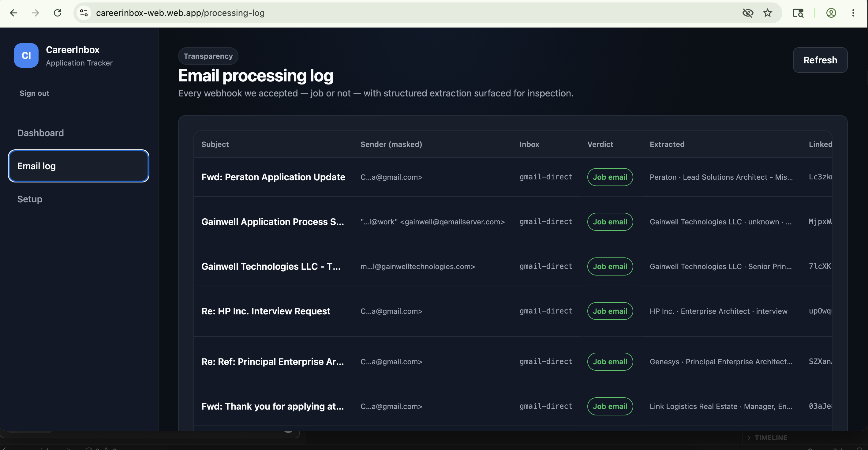The width and height of the screenshot is (868, 450).
Task: Click Peraton · Lead Solutions Architect extracted text
Action: (x=721, y=177)
